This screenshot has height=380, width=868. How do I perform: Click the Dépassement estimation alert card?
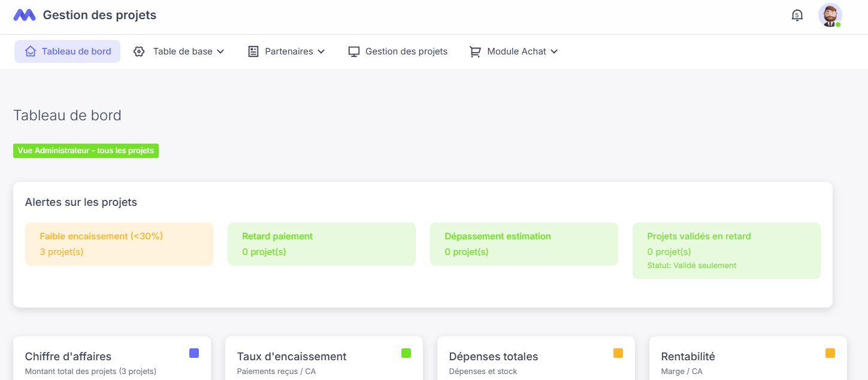point(524,244)
